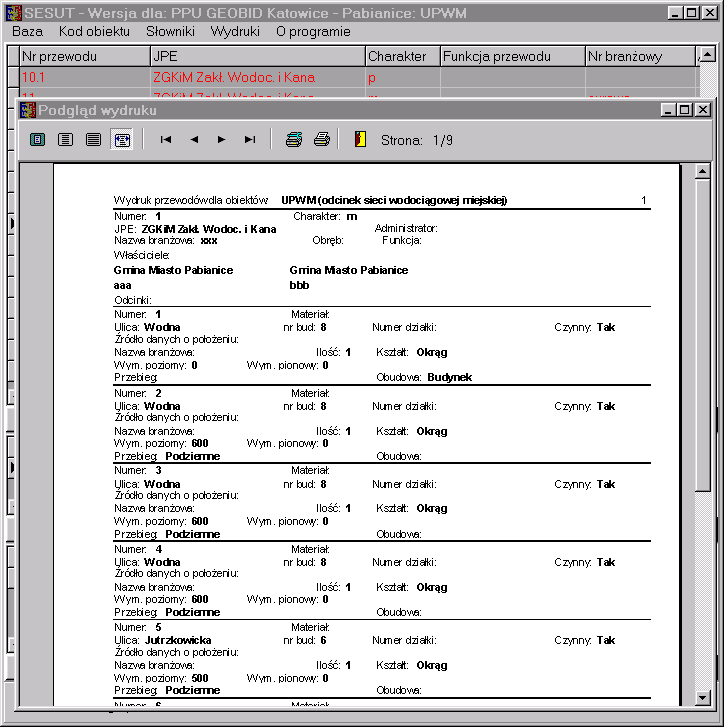Open the Słowniki menu
The width and height of the screenshot is (724, 727).
170,32
